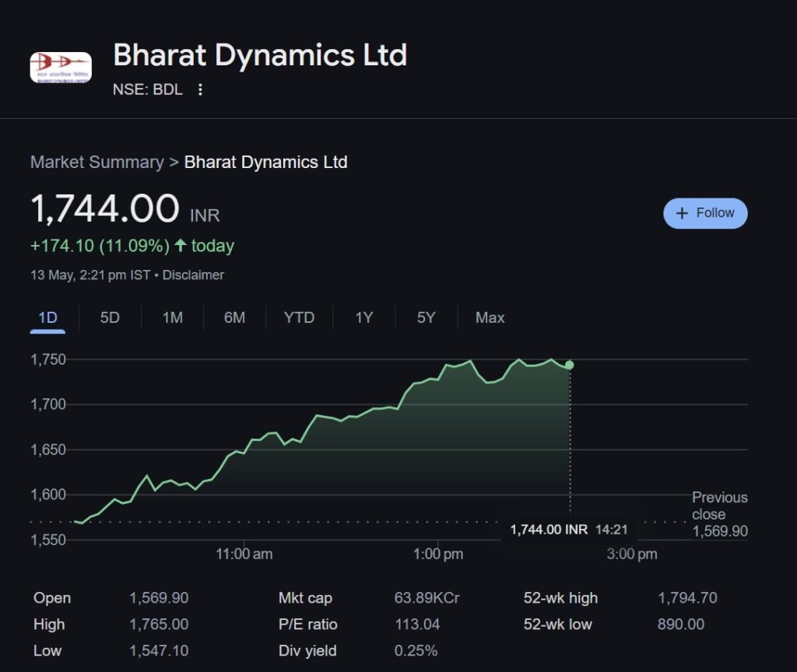Select the YTD chart range
This screenshot has width=797, height=672.
(x=299, y=318)
